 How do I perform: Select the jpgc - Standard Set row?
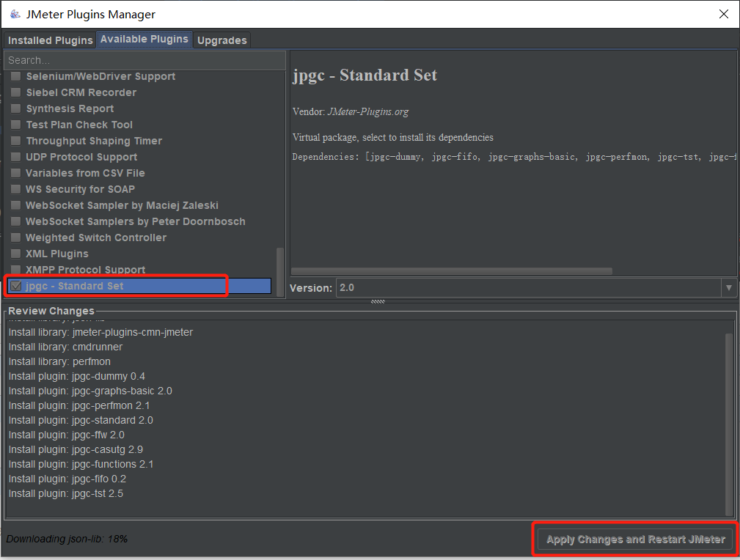(x=139, y=286)
